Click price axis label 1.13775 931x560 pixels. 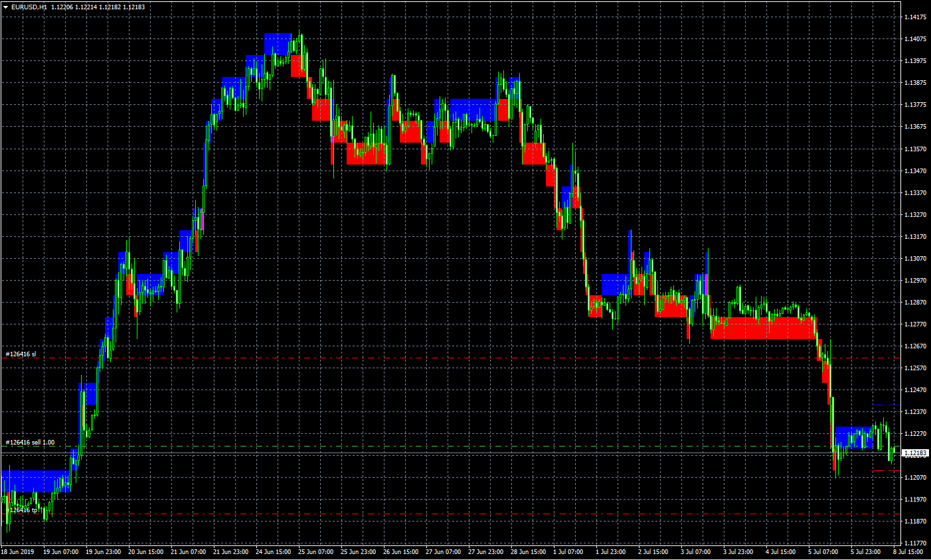(915, 105)
